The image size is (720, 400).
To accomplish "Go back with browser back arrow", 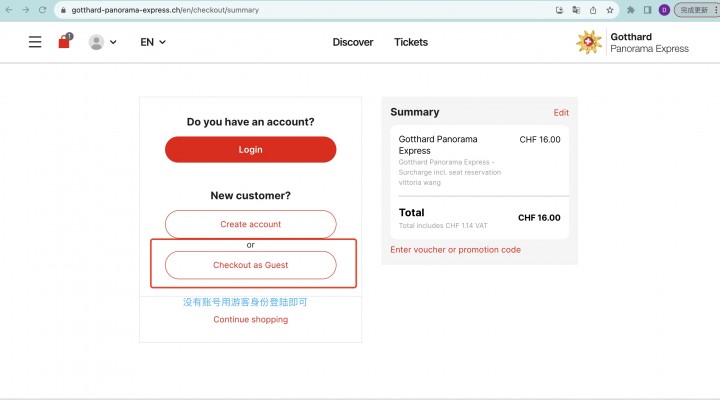I will click(x=9, y=10).
